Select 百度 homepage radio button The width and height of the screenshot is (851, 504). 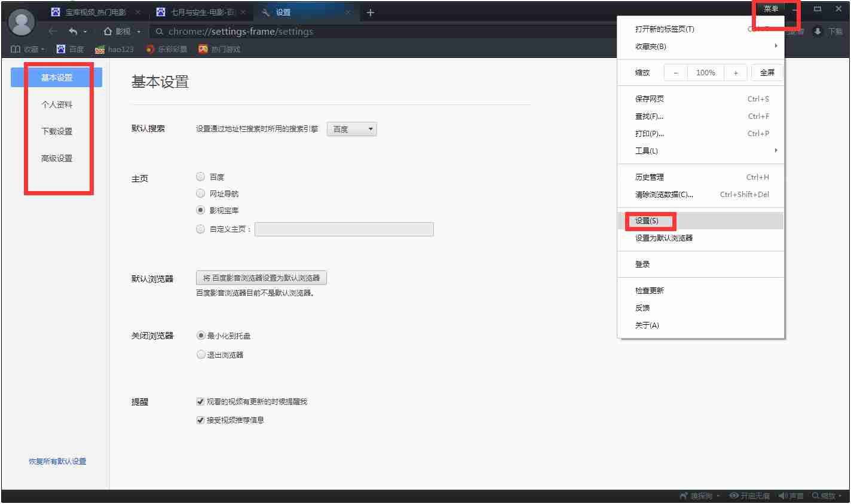click(201, 177)
